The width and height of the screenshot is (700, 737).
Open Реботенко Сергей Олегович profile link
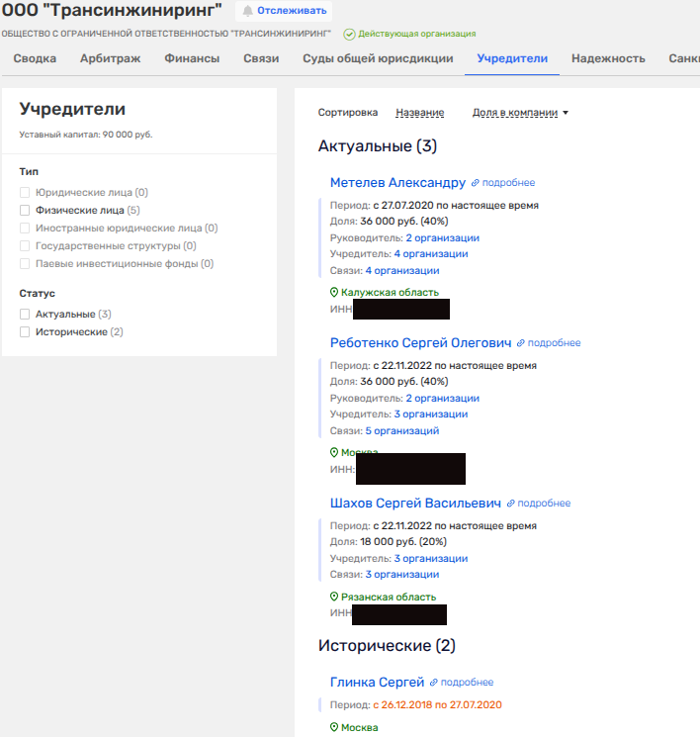(x=420, y=343)
